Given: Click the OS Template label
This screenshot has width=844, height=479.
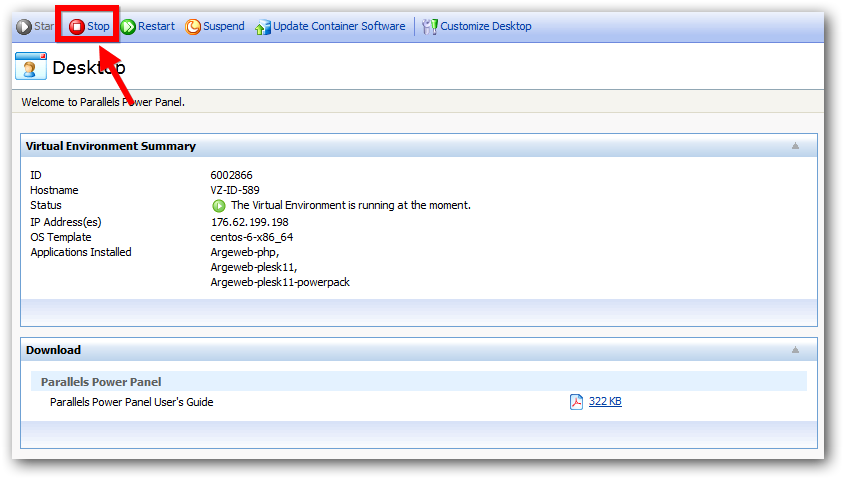Looking at the screenshot, I should [61, 237].
